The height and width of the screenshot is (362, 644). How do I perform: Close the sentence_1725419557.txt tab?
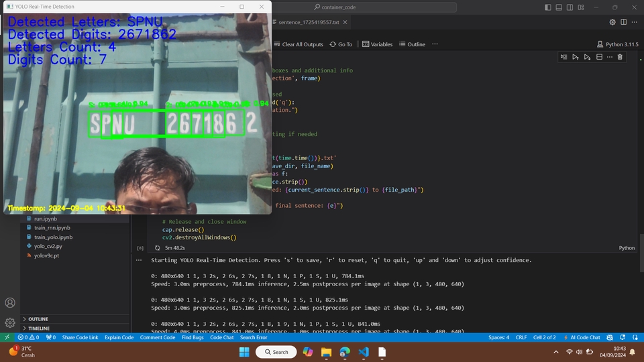click(345, 22)
